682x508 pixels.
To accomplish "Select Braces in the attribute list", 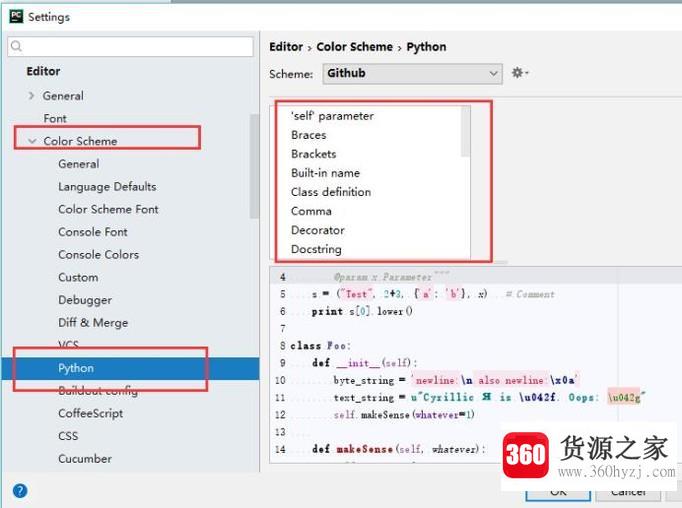I will click(x=308, y=135).
